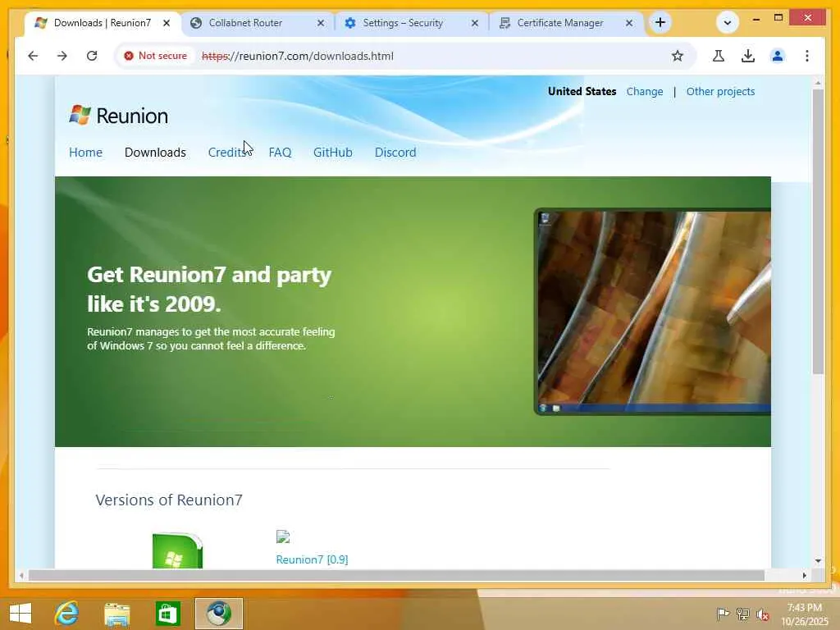
Task: Close the Collabnet Router tab
Action: 321,23
